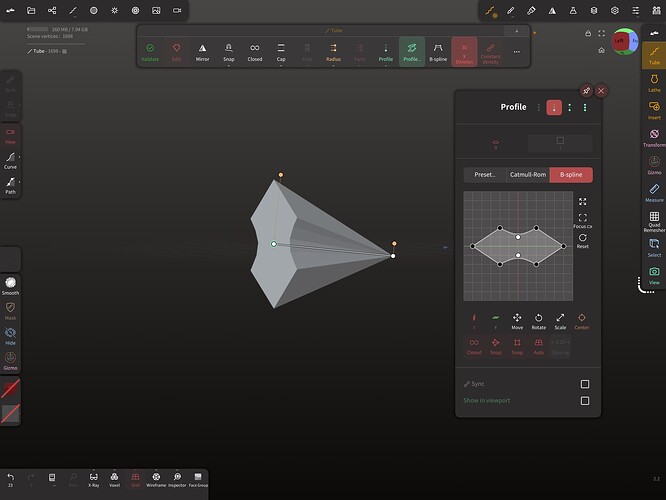The image size is (666, 500).
Task: Toggle Snap in the Tube toolbar
Action: coord(229,52)
